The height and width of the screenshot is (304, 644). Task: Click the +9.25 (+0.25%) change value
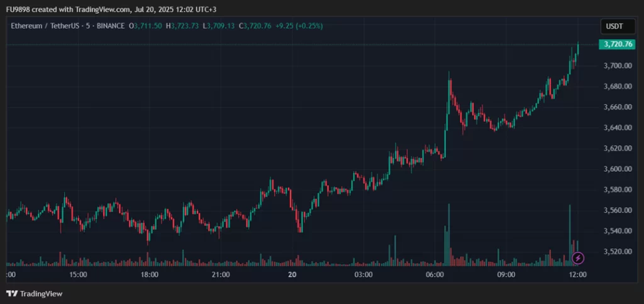pos(299,26)
